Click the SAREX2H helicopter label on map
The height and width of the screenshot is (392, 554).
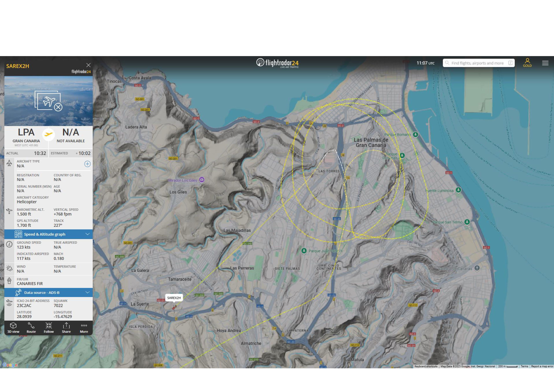(x=174, y=298)
